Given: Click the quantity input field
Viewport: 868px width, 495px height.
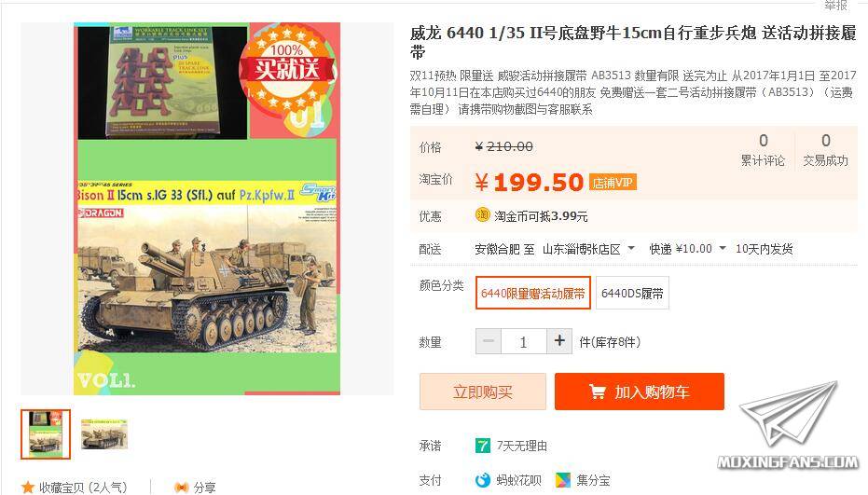Looking at the screenshot, I should (524, 341).
